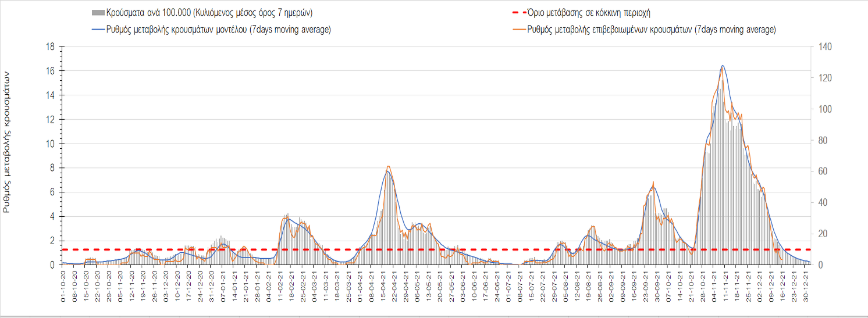Click the highest peak of the blue line
The image size is (868, 318).
[723, 66]
